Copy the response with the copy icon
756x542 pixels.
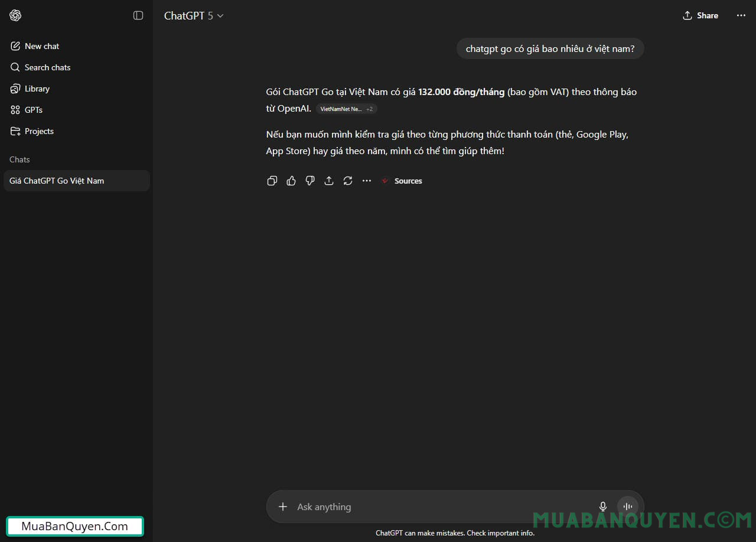272,181
